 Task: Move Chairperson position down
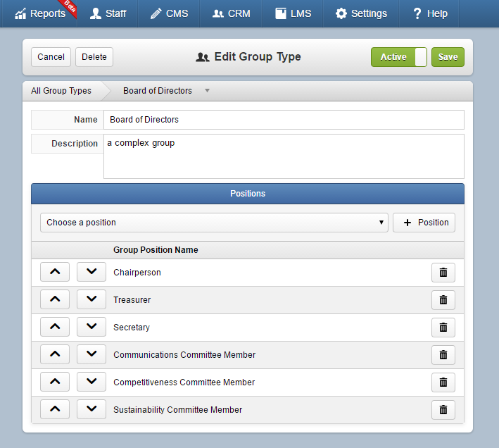point(91,272)
